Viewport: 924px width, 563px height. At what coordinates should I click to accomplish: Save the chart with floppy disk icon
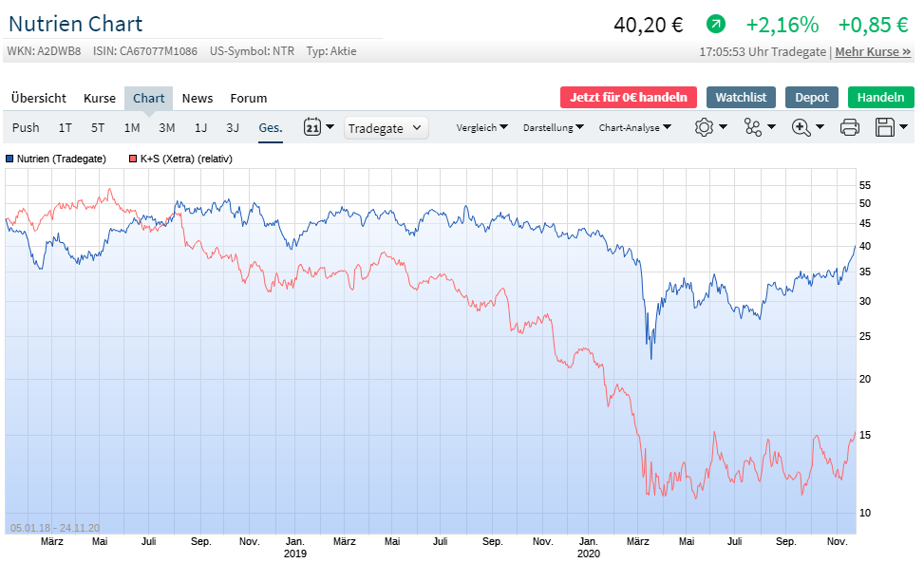coord(884,127)
